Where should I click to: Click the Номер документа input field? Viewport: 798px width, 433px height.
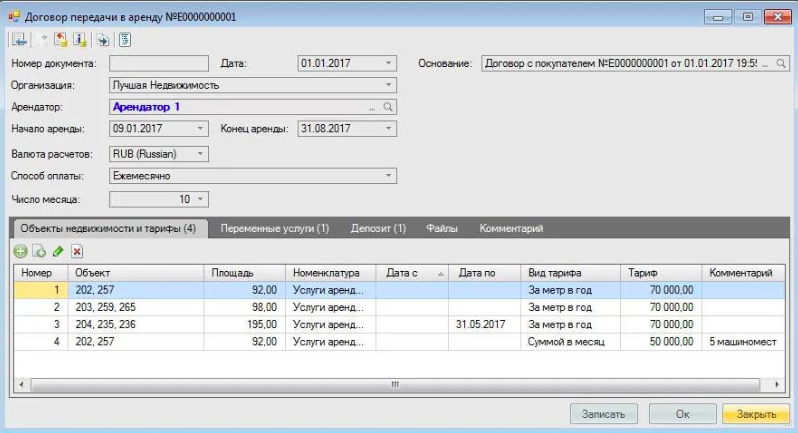(x=159, y=64)
